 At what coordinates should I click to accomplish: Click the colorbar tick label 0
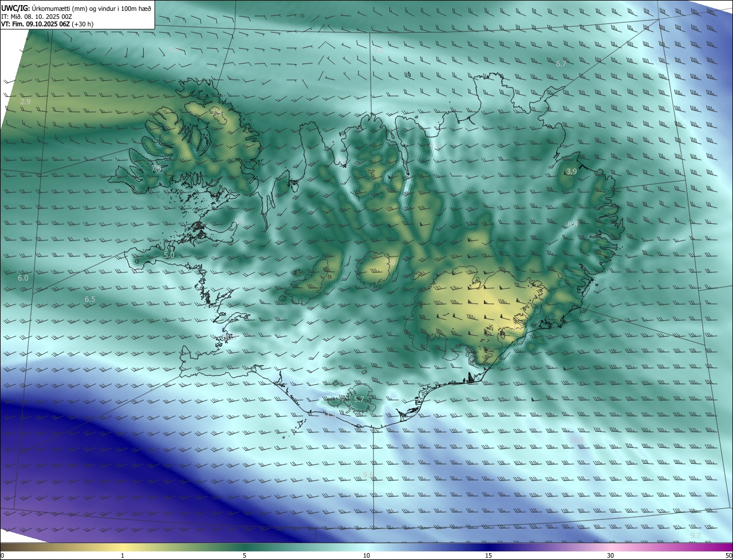point(2,555)
